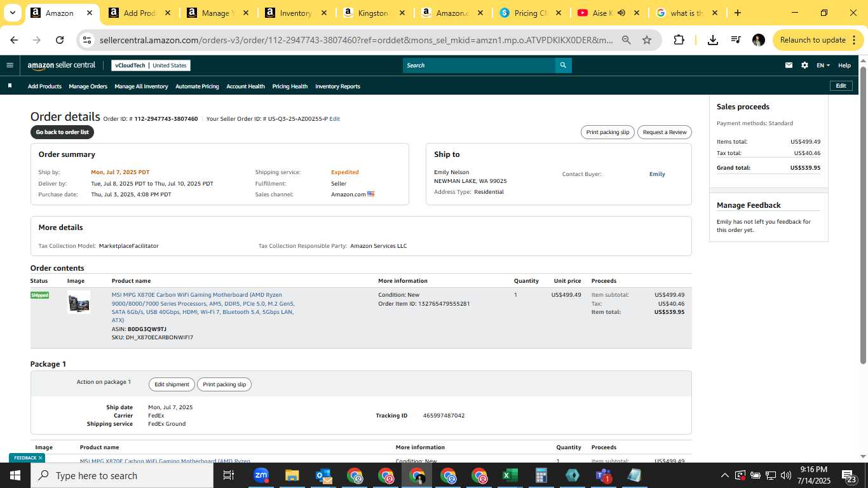Viewport: 868px width, 488px height.
Task: Open Microsoft Teams from the taskbar
Action: pyautogui.click(x=603, y=475)
